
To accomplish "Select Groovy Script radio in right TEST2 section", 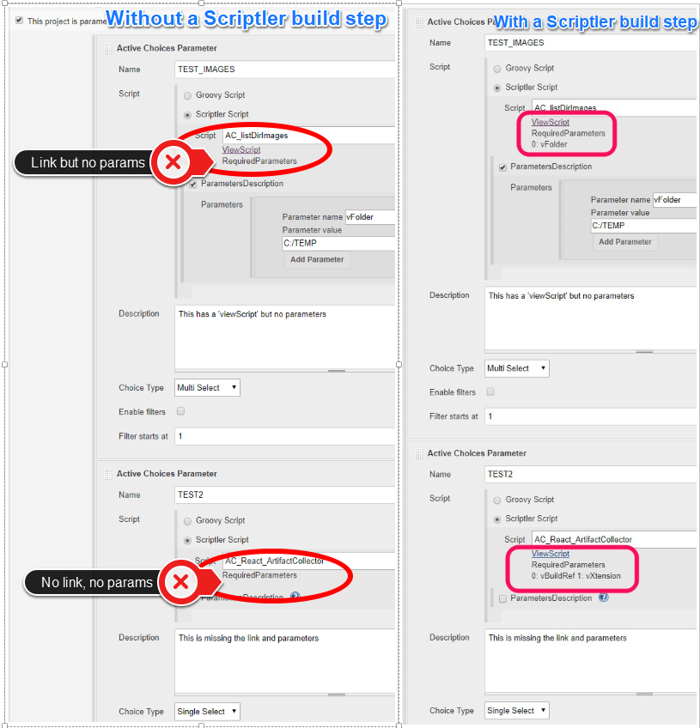I will [497, 500].
